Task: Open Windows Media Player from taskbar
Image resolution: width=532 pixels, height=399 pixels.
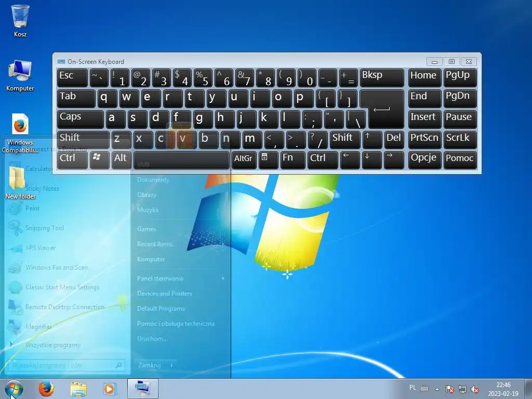Action: [x=110, y=389]
